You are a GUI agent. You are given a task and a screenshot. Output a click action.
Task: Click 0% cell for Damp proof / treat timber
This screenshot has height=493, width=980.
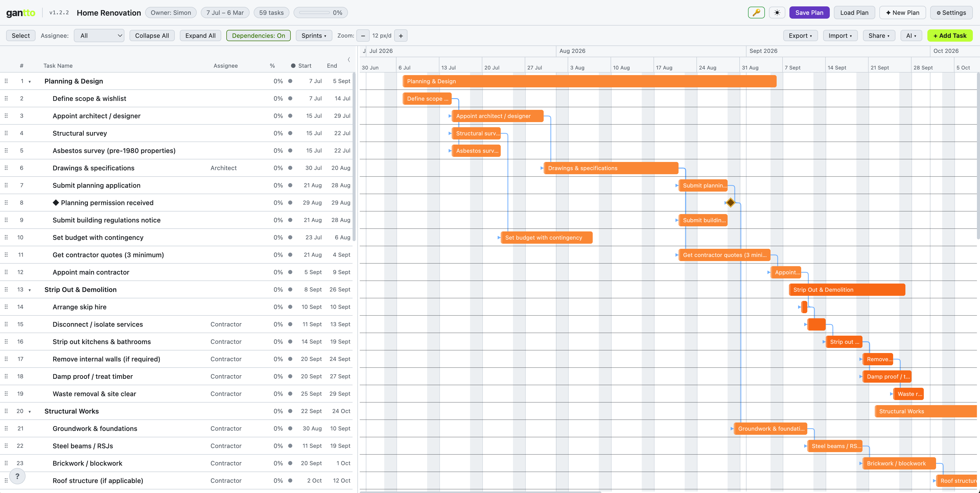[x=278, y=377]
